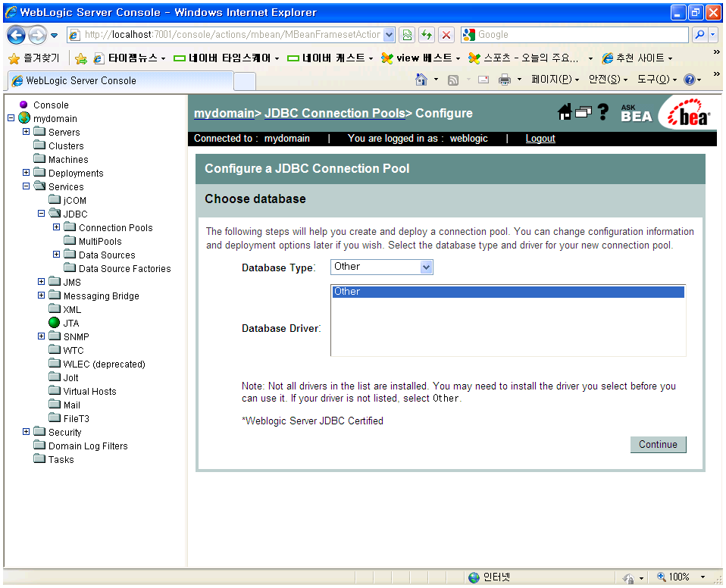The width and height of the screenshot is (726, 588).
Task: Click the RSS feeds icon
Action: click(453, 80)
